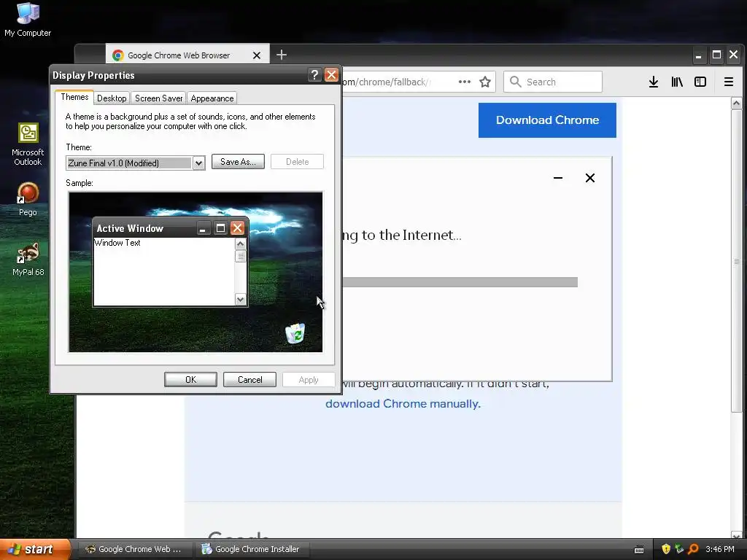Click the security shield tray icon
747x560 pixels.
[666, 549]
